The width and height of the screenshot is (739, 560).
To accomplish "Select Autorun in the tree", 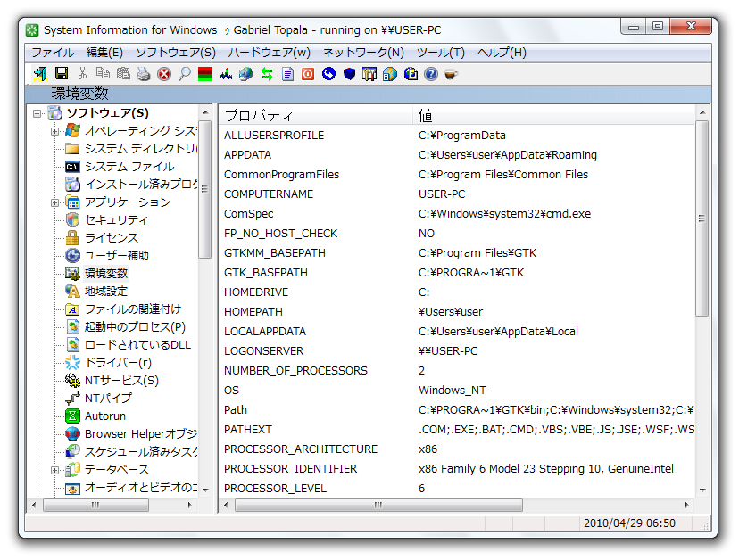I will pos(105,416).
